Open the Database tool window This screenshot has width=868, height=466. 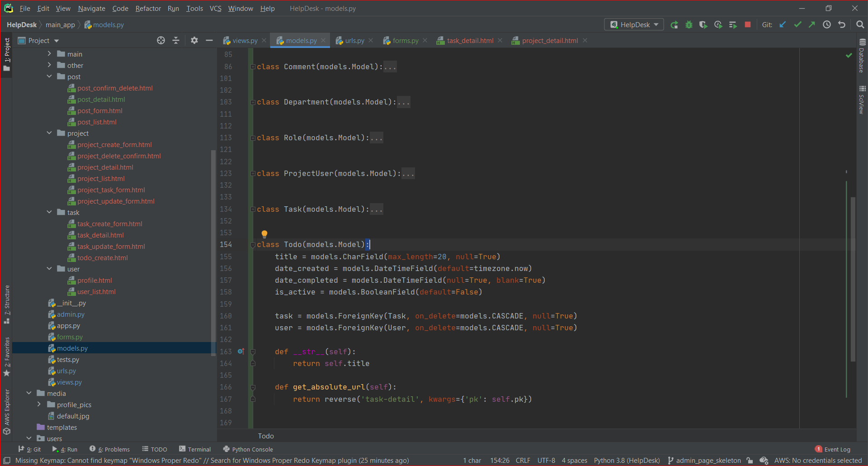pyautogui.click(x=862, y=55)
